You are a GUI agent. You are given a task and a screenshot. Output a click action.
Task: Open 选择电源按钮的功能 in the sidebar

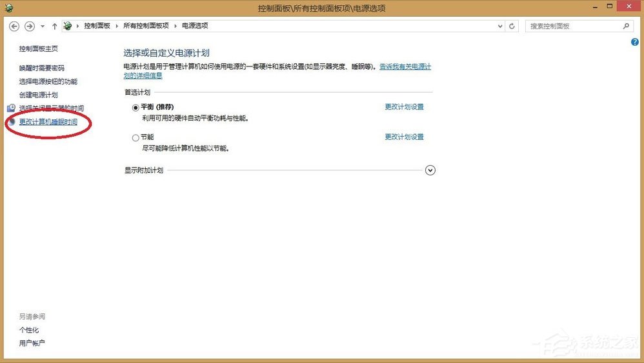coord(48,81)
